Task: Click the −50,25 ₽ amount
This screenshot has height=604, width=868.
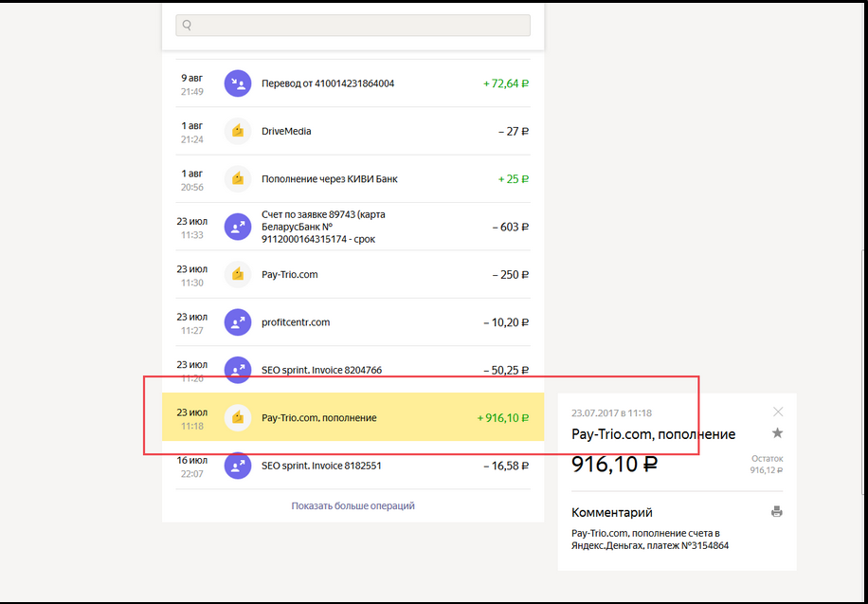Action: (506, 370)
